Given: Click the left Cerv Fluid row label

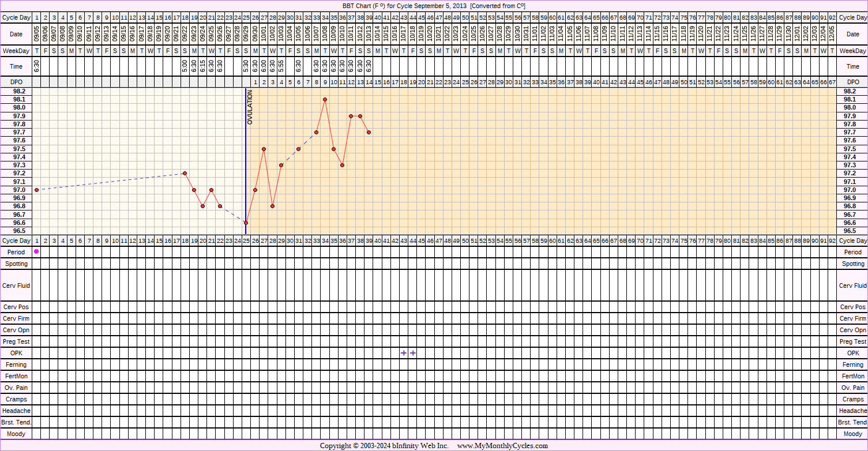Looking at the screenshot, I should coord(16,285).
